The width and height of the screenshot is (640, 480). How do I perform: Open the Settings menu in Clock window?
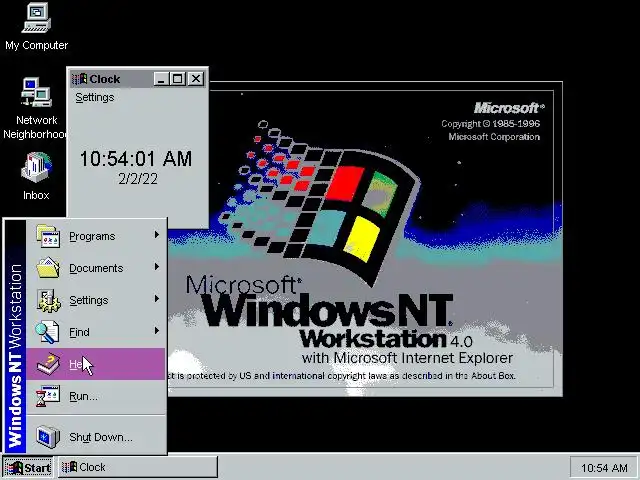point(95,98)
